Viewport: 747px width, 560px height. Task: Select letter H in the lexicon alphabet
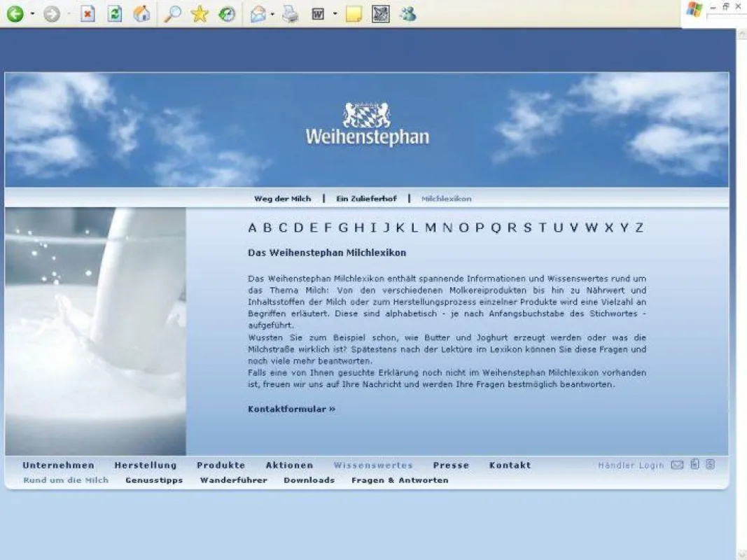point(359,227)
